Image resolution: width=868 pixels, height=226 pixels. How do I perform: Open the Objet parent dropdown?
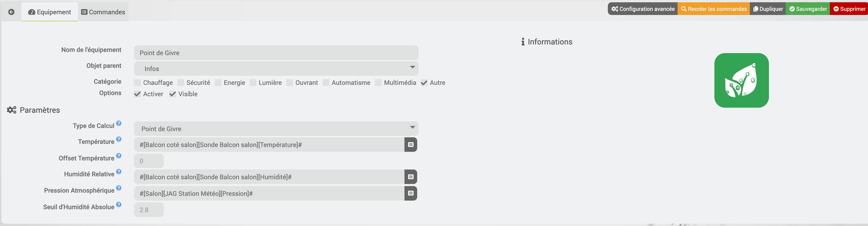coord(276,69)
